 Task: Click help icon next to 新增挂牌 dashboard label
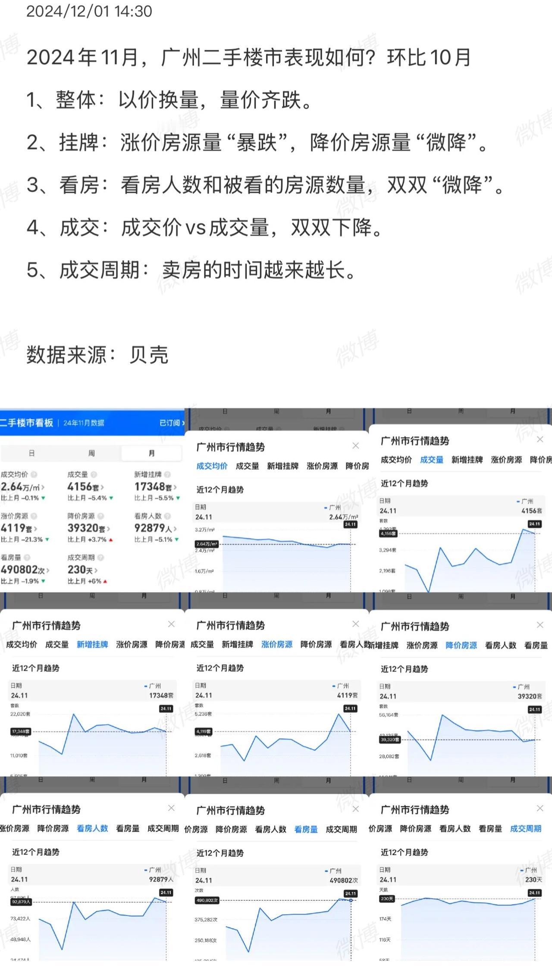tap(167, 474)
